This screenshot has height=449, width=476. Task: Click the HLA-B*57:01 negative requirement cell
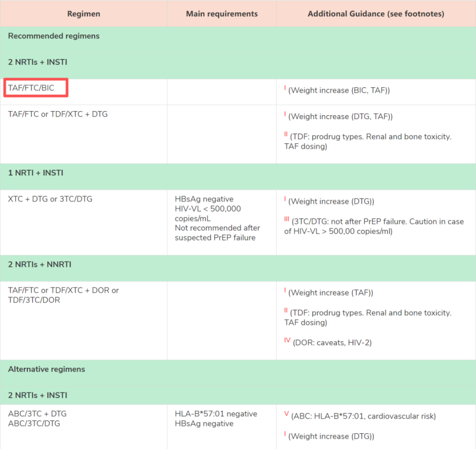[216, 414]
